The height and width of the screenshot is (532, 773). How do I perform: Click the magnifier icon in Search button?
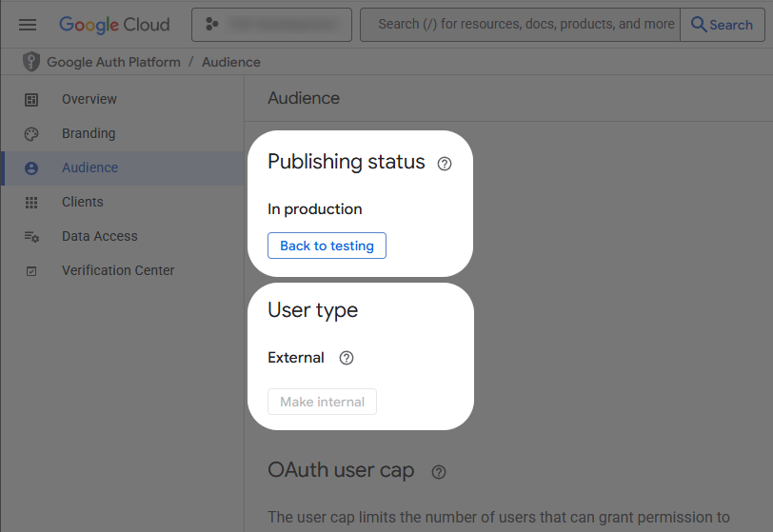point(699,24)
